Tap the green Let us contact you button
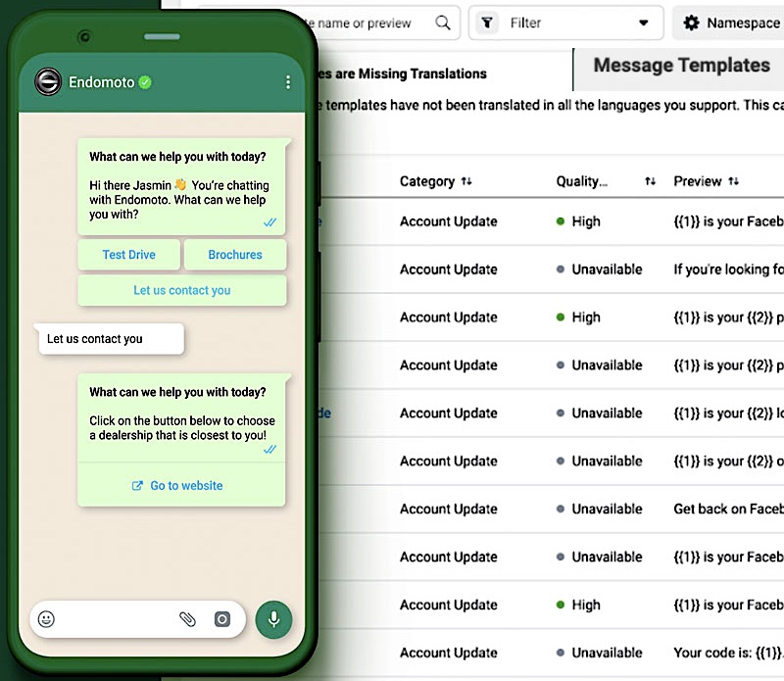This screenshot has width=784, height=681. [x=182, y=290]
